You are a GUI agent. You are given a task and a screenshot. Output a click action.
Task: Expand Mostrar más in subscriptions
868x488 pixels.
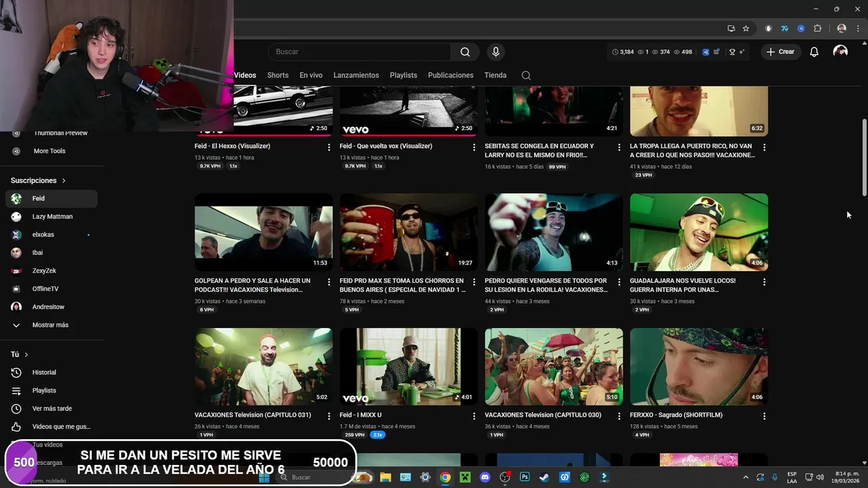click(52, 325)
